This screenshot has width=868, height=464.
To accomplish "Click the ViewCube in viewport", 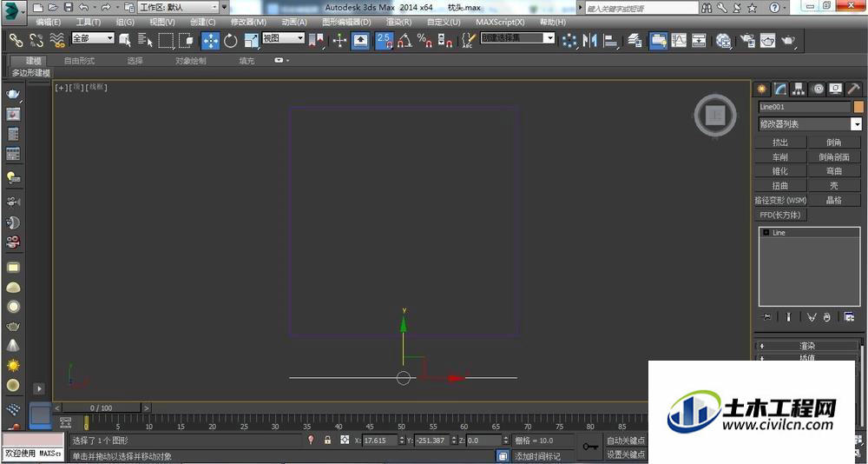I will tap(715, 116).
